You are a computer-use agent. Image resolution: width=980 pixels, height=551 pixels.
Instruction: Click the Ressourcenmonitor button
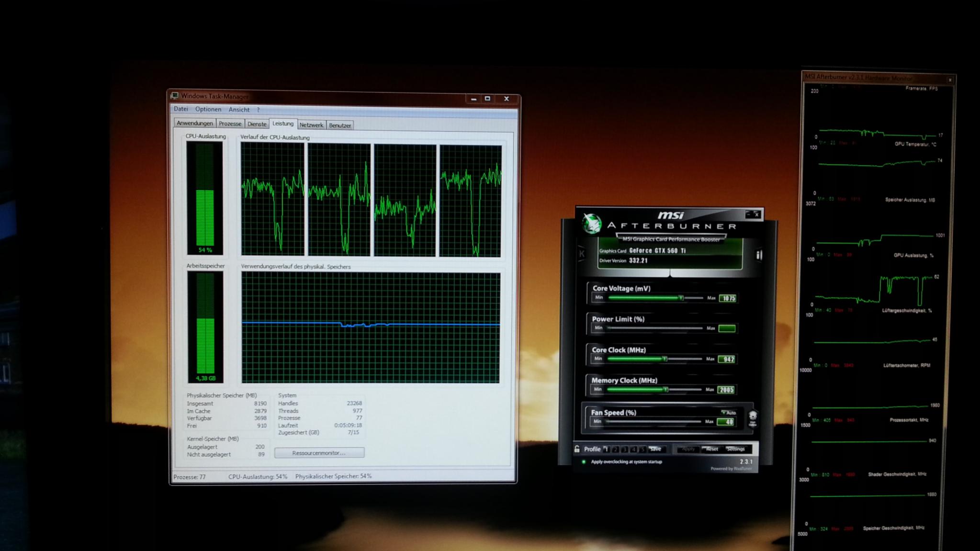point(319,453)
